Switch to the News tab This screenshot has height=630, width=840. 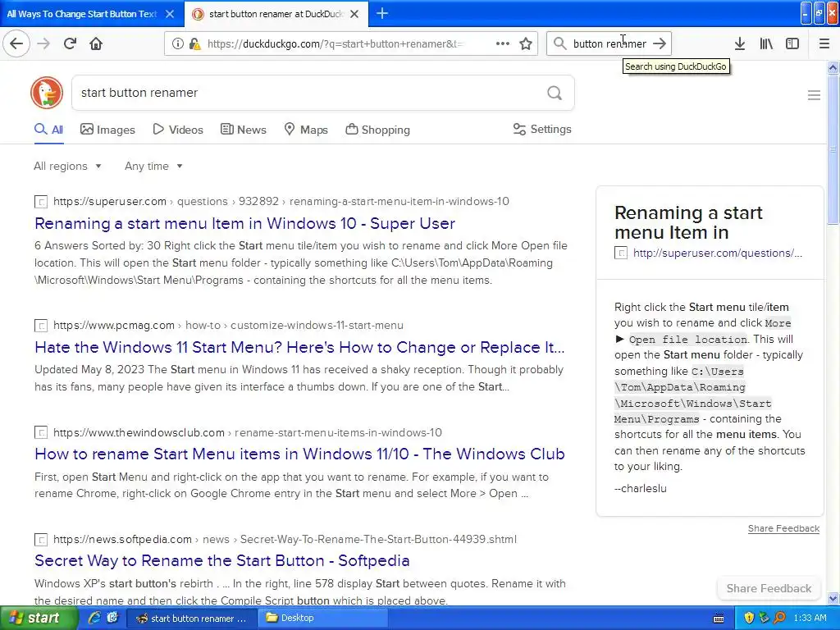click(x=243, y=130)
